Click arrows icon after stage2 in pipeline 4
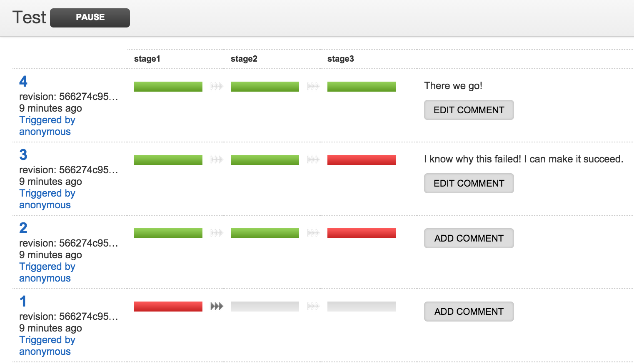Viewport: 634px width, 364px height. coord(313,87)
